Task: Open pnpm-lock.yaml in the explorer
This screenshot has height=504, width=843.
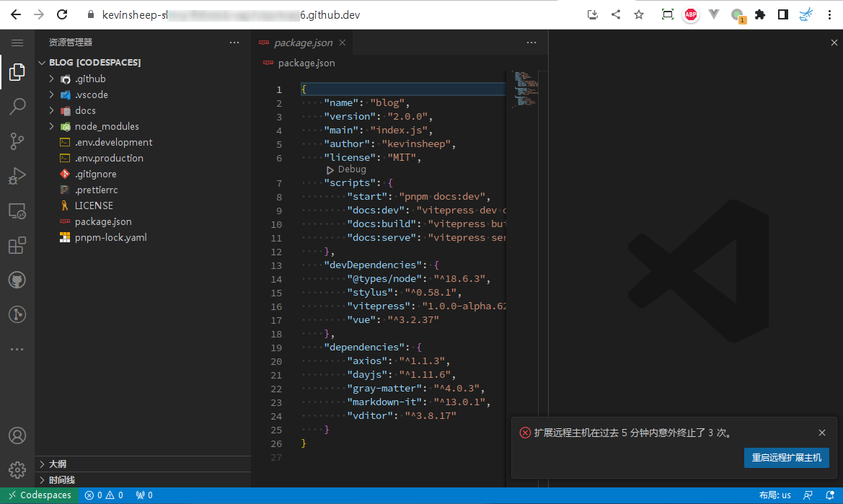Action: [110, 237]
